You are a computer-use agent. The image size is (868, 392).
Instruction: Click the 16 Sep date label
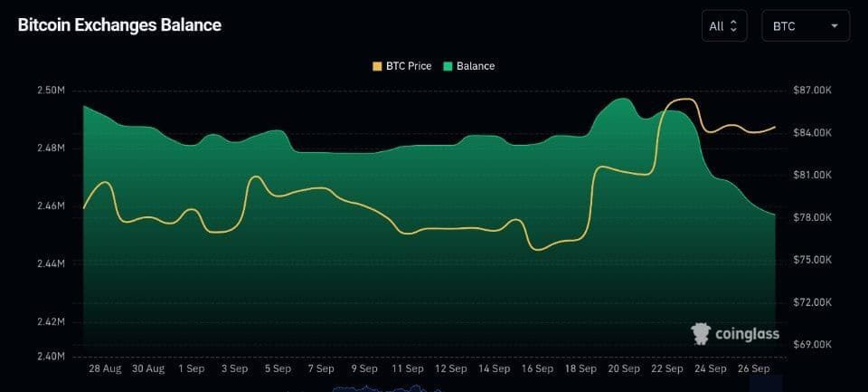coord(536,368)
